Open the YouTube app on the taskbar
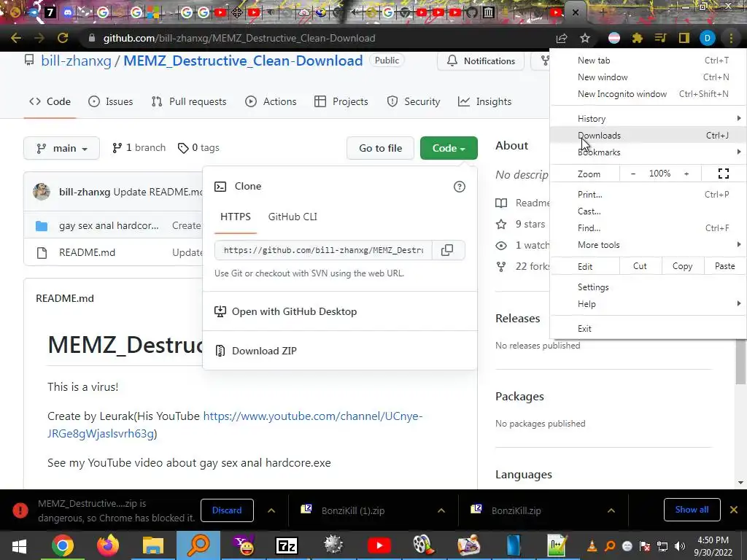 (379, 545)
